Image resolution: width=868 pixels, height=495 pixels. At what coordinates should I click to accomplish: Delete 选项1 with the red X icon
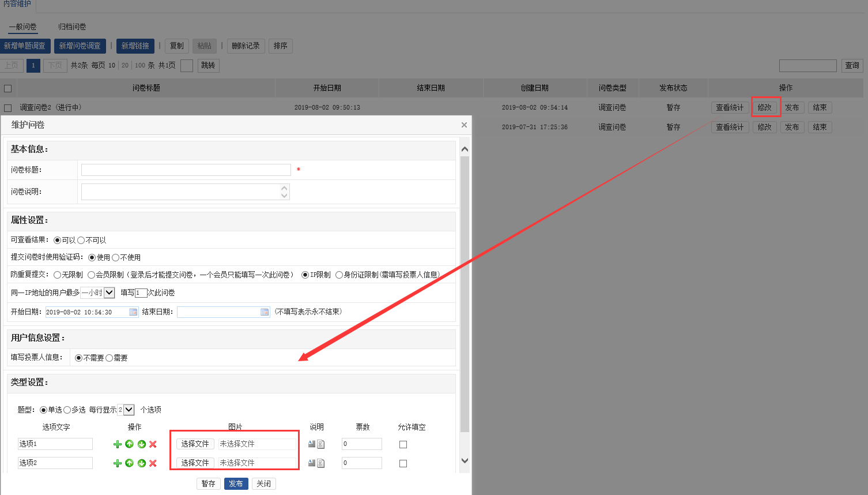tap(153, 444)
